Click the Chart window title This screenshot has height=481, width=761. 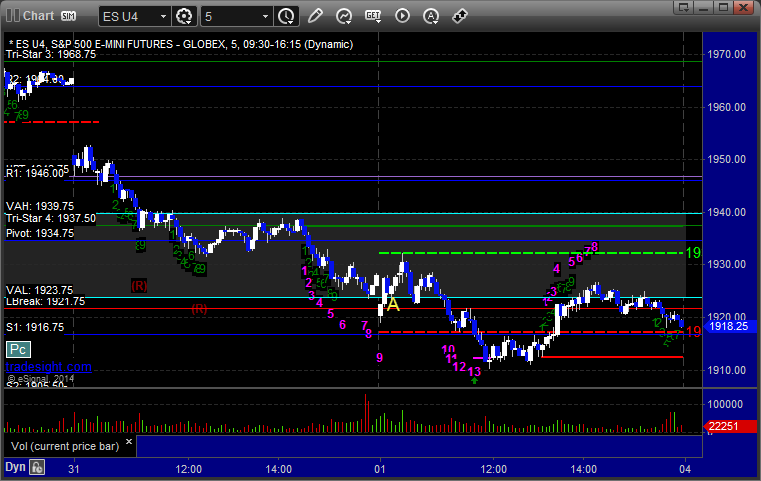(x=39, y=16)
